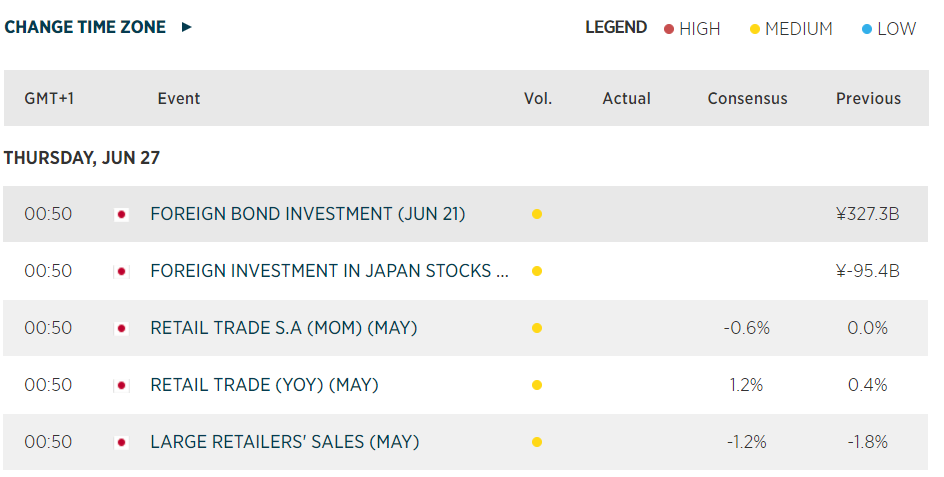
Task: Expand the Change Time Zone arrow
Action: (x=186, y=28)
